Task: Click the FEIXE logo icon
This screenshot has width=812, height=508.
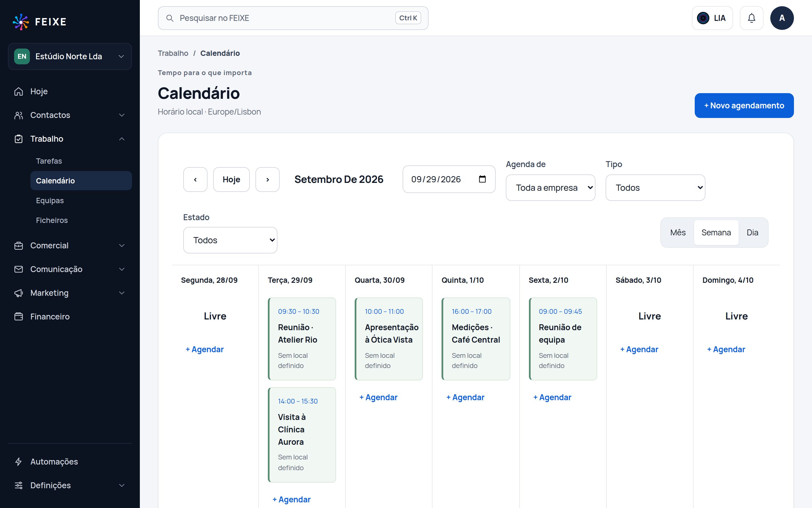Action: pos(21,22)
